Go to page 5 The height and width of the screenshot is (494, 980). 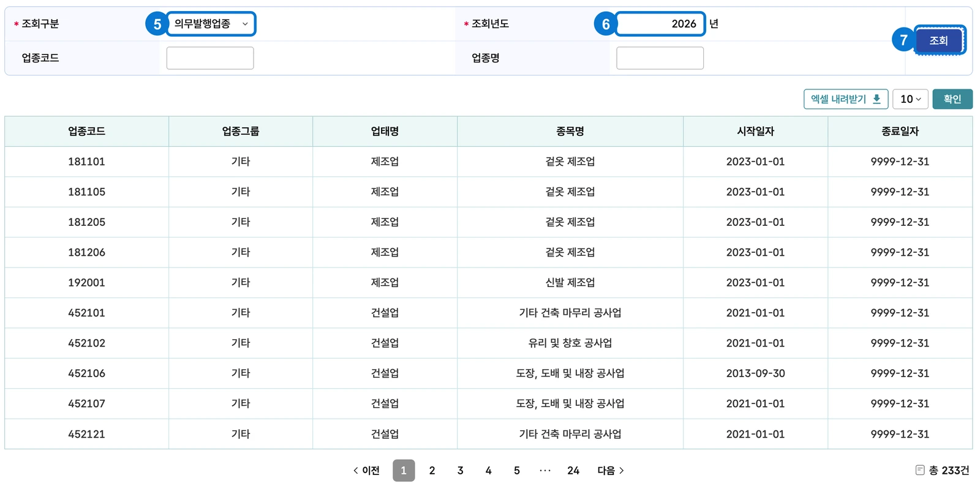coord(517,471)
